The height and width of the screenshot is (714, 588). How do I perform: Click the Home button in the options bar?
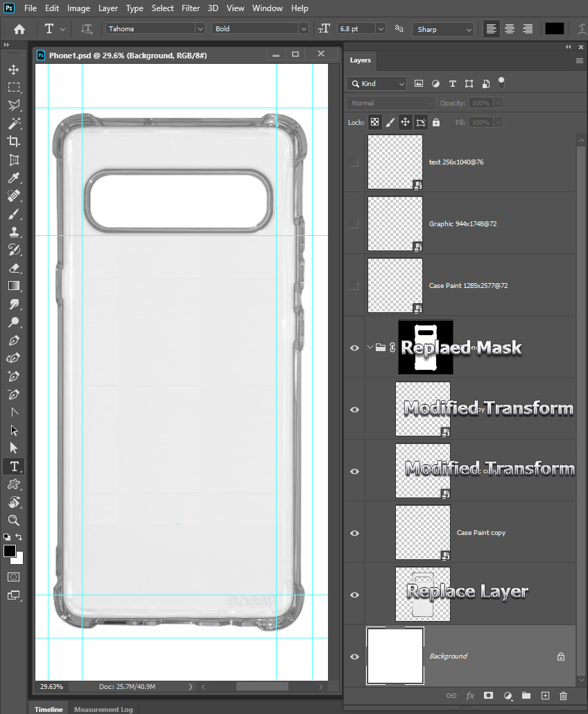[x=19, y=28]
